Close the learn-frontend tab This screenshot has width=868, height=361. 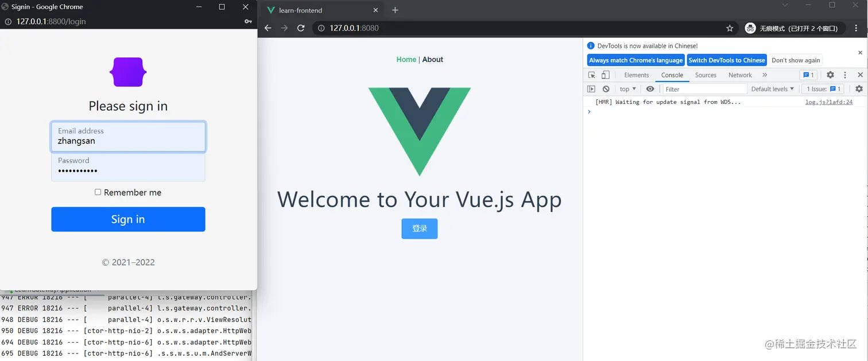(375, 10)
